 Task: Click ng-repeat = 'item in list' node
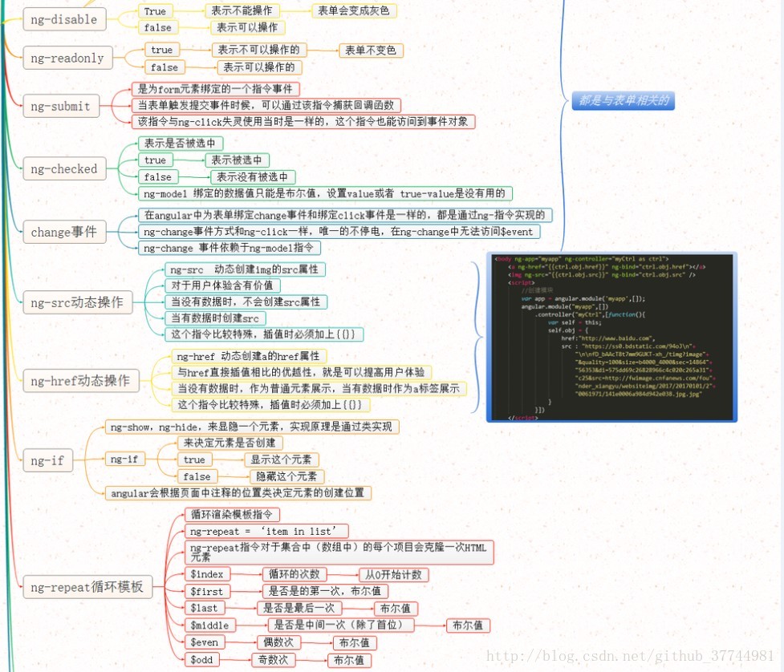(266, 531)
